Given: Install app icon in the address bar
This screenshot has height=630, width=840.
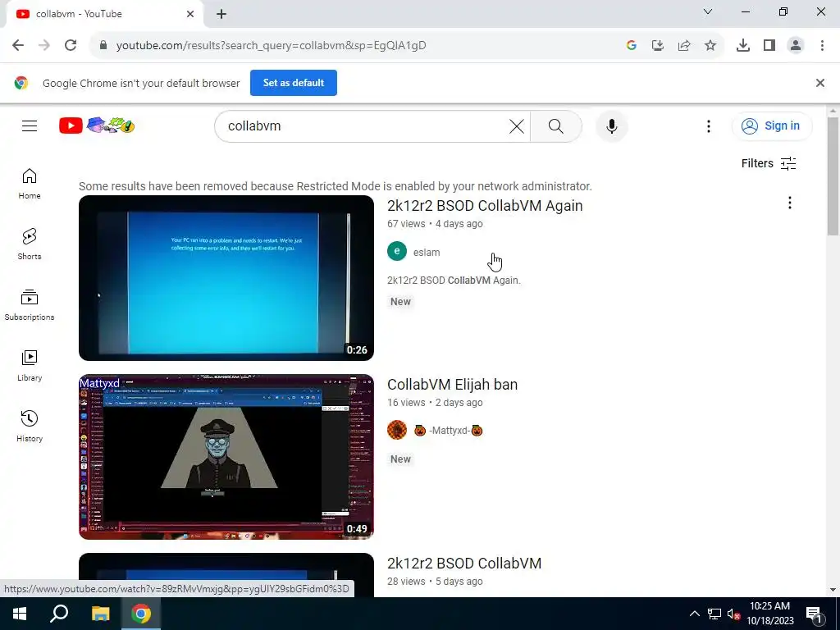Looking at the screenshot, I should click(x=658, y=46).
